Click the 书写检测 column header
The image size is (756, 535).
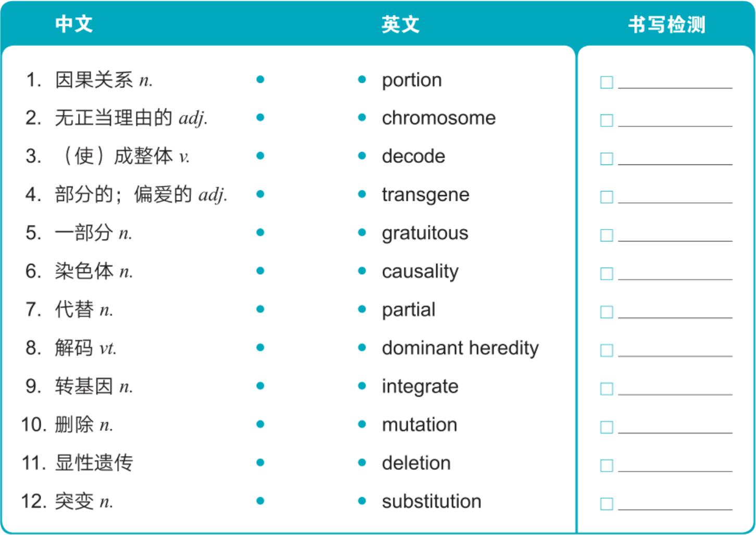pos(667,24)
